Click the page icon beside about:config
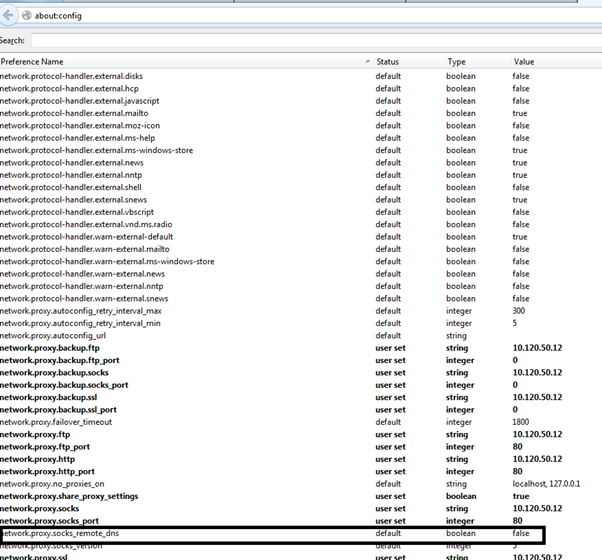The image size is (602, 560). point(26,17)
